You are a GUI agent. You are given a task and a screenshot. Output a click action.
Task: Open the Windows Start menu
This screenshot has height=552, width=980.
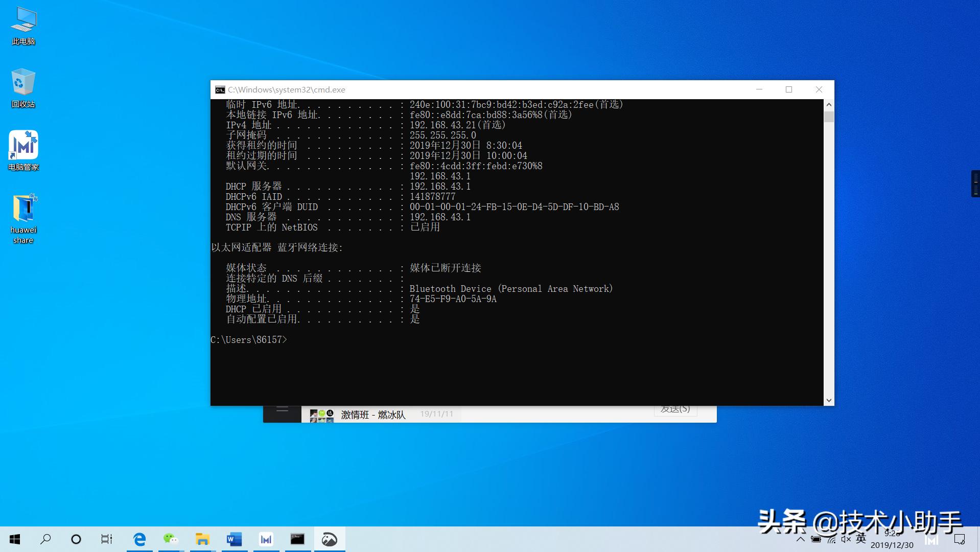15,539
